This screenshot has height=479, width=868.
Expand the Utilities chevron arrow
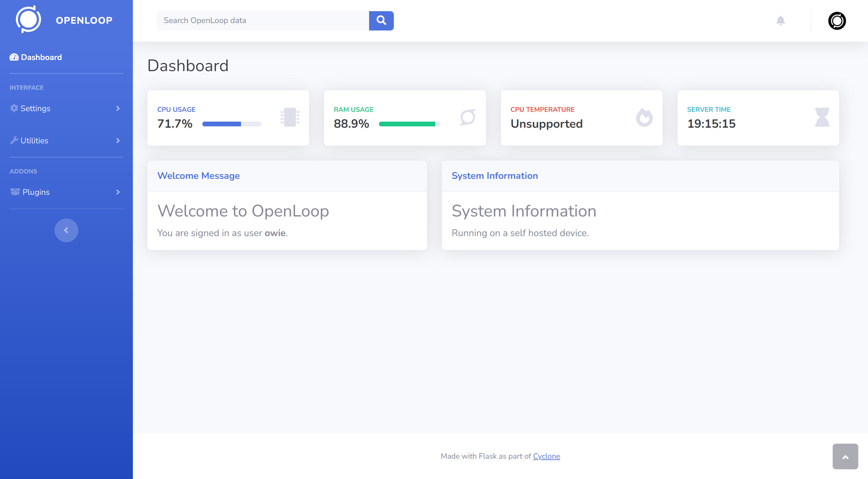coord(118,141)
